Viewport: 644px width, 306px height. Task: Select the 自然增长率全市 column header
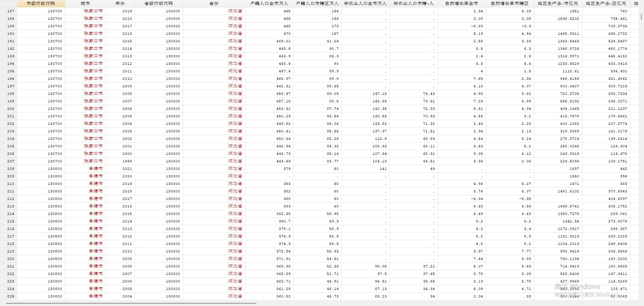[x=462, y=3]
